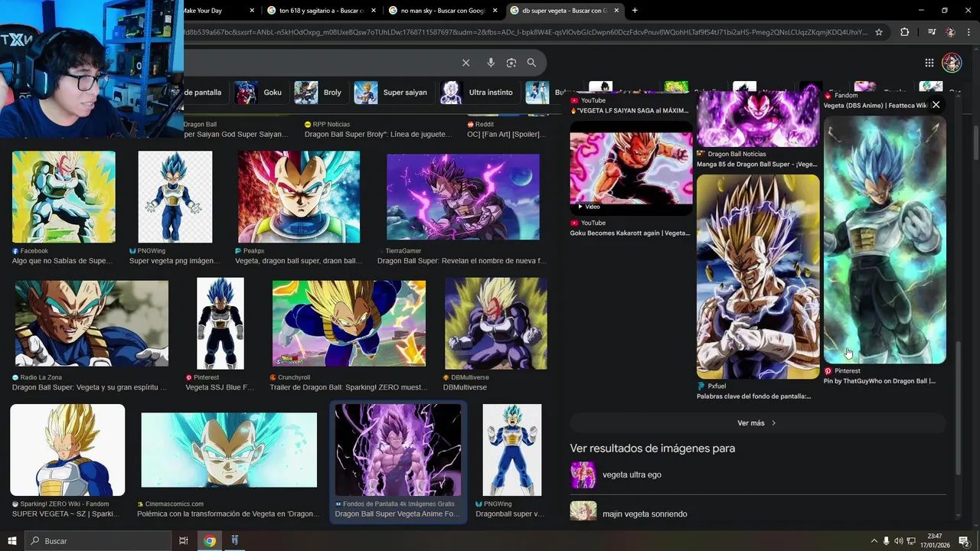Click the taskbar 'Buscar' search box
980x551 pixels.
point(99,540)
